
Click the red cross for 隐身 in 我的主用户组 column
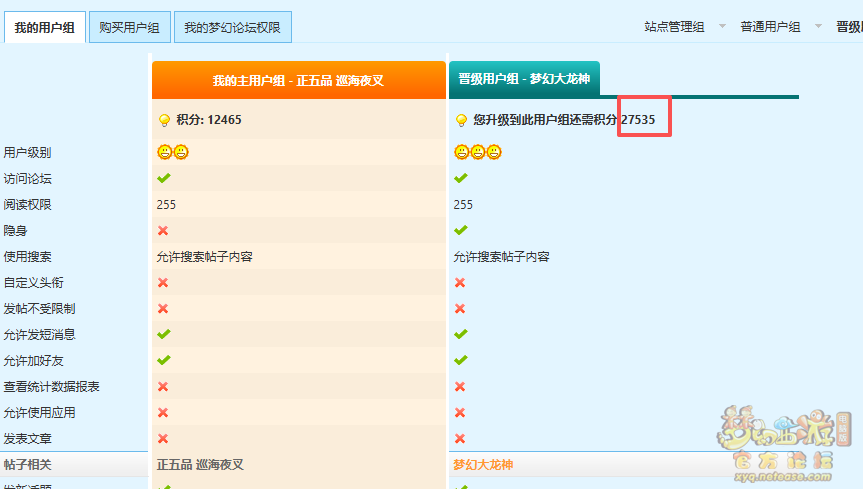[163, 230]
